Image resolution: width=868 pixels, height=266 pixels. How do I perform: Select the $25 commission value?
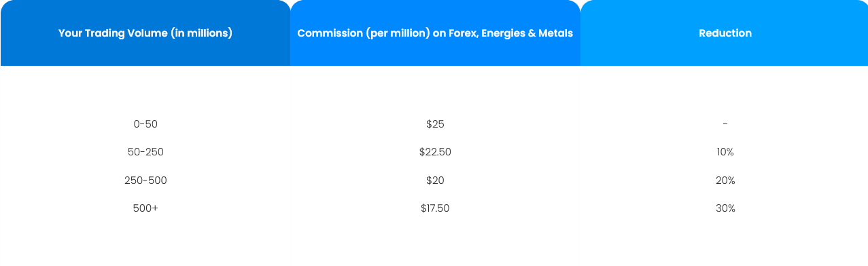pyautogui.click(x=435, y=124)
